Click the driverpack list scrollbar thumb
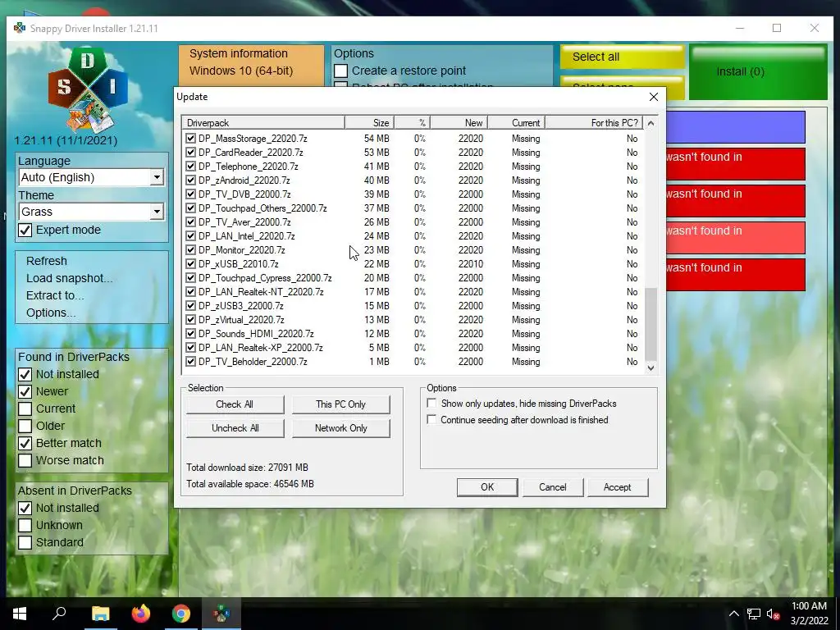Screen dimensions: 840x630 [x=651, y=323]
